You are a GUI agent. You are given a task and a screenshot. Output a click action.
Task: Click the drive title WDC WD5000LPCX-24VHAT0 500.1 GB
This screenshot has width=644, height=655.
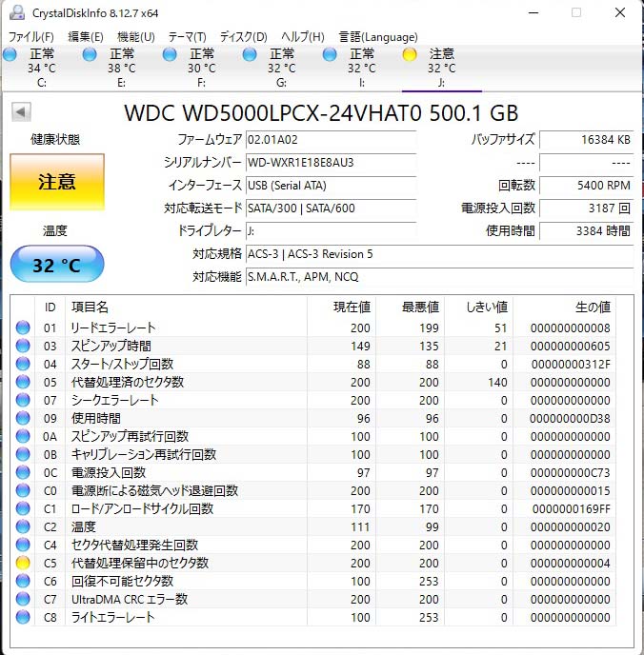click(321, 112)
